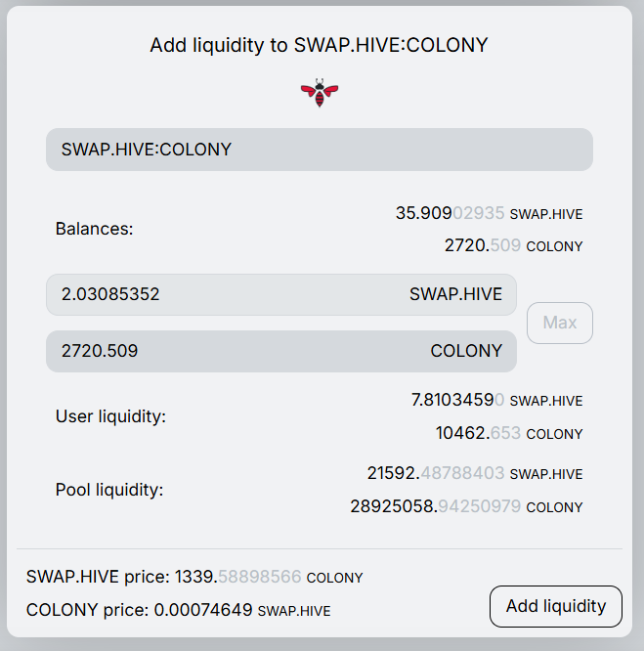Click the red bee logo icon

320,94
